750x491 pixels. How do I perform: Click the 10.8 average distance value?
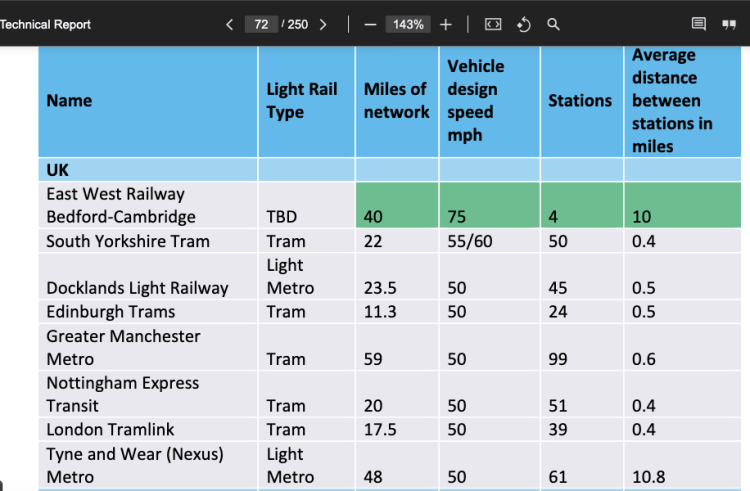click(x=649, y=477)
